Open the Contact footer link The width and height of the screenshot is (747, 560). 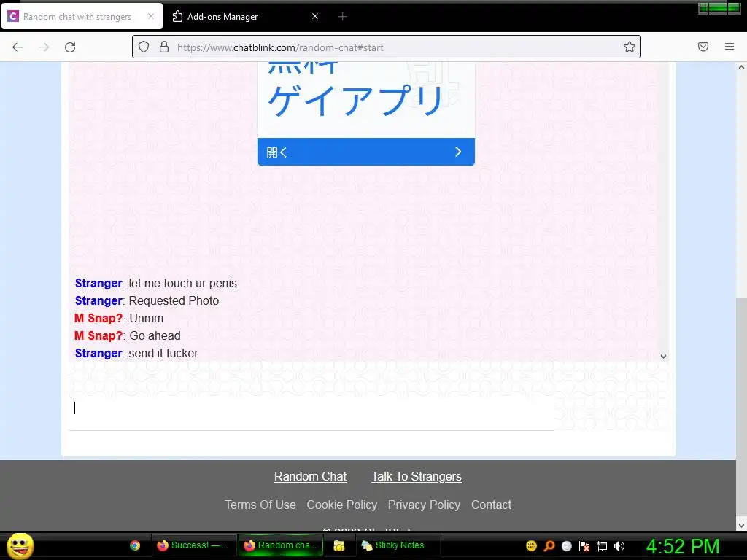(x=491, y=505)
